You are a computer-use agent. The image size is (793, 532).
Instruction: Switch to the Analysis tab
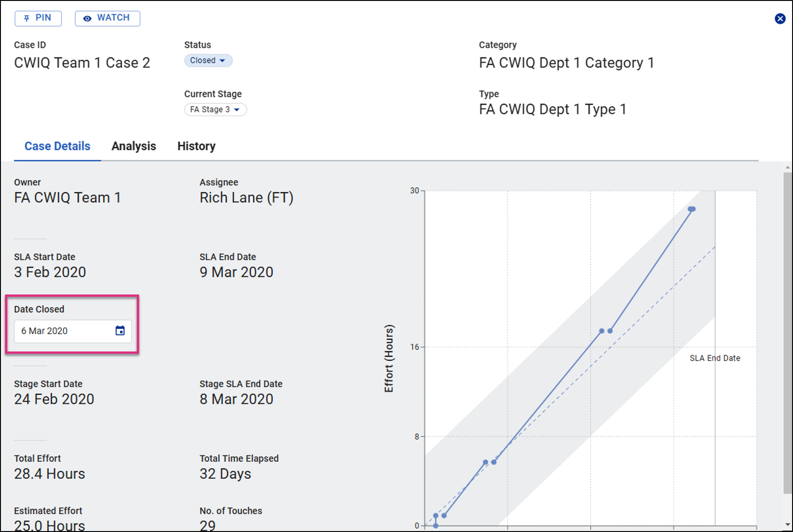pyautogui.click(x=134, y=146)
